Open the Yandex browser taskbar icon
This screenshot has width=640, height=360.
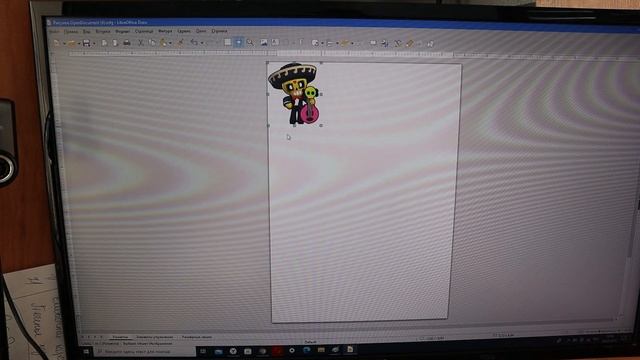[x=233, y=351]
